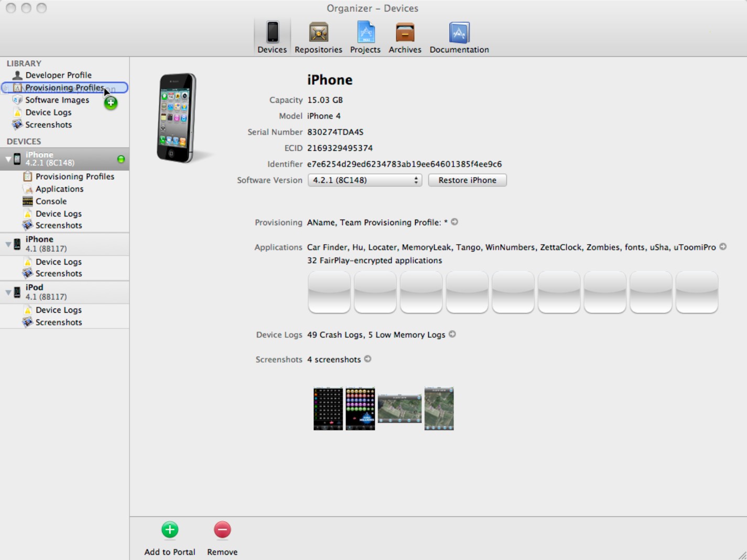Open Screenshots under iPod
747x560 pixels.
64,322
